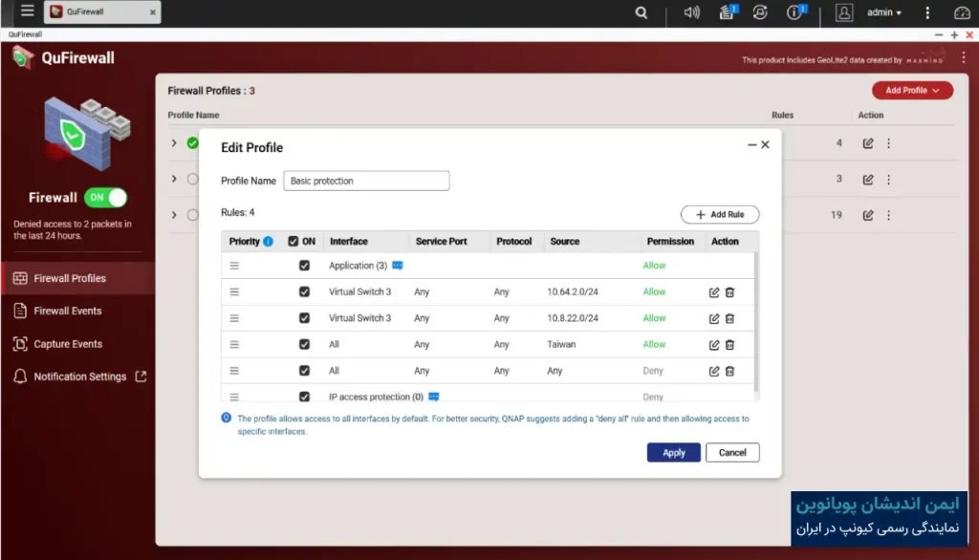Edit the Taiwan source rule
Screen dimensions: 979x560
point(713,345)
